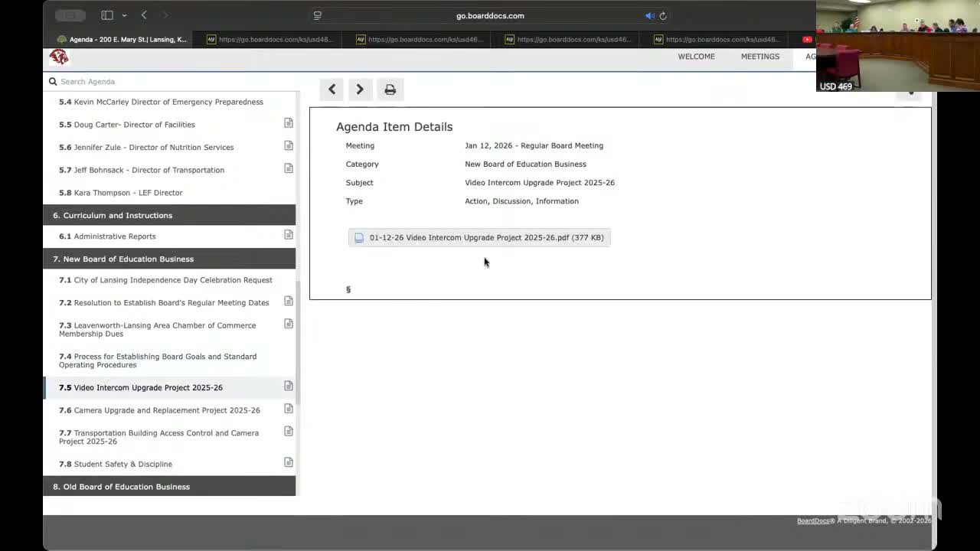Click the school district mascot logo
The height and width of the screenshot is (551, 980).
pos(59,57)
